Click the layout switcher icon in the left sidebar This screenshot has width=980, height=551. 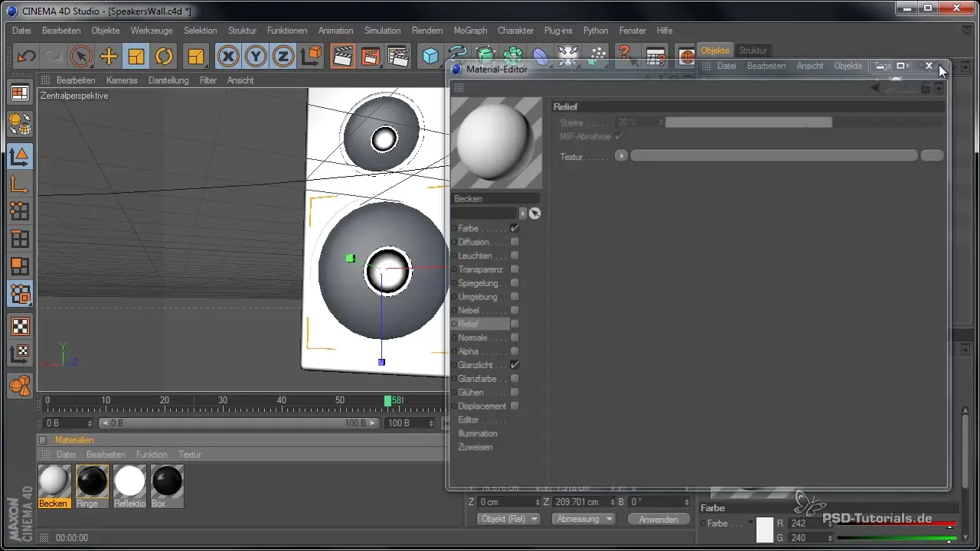click(20, 93)
